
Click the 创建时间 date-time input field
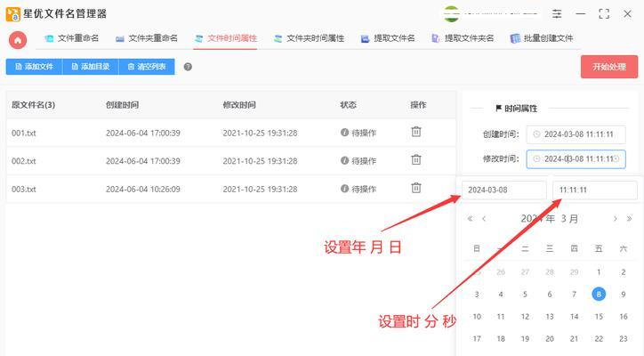(x=576, y=134)
